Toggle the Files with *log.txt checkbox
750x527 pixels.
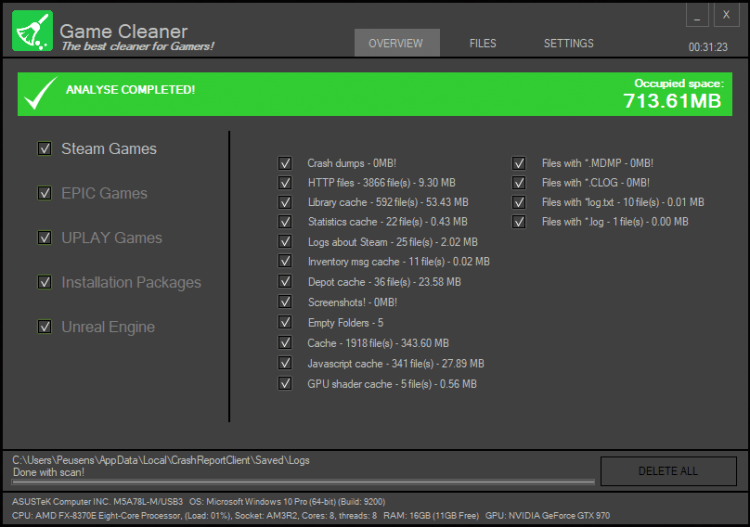[519, 202]
